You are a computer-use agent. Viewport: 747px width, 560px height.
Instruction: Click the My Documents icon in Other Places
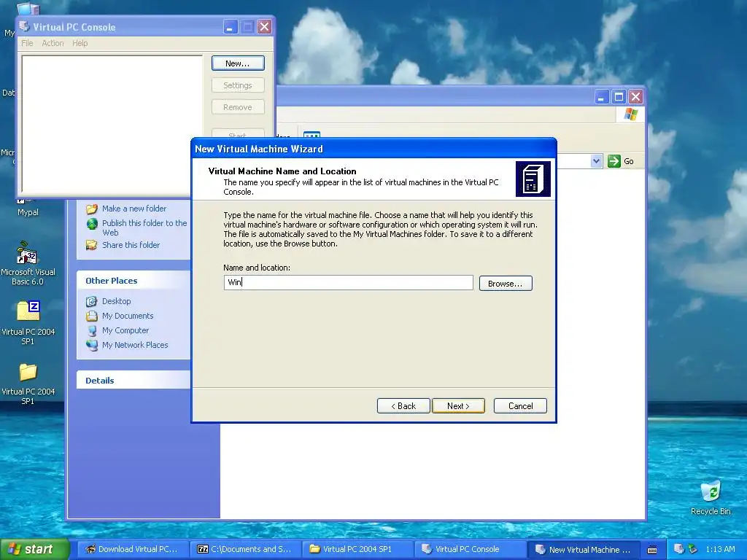pos(92,316)
